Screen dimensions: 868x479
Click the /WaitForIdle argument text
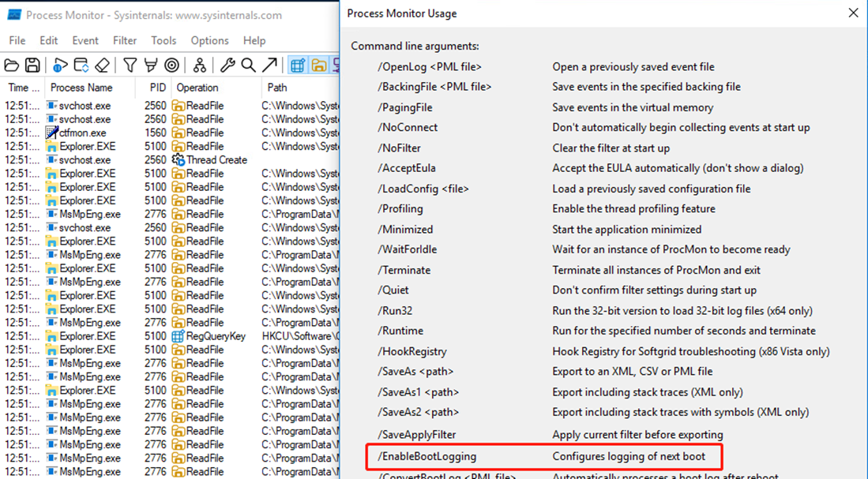(x=408, y=249)
